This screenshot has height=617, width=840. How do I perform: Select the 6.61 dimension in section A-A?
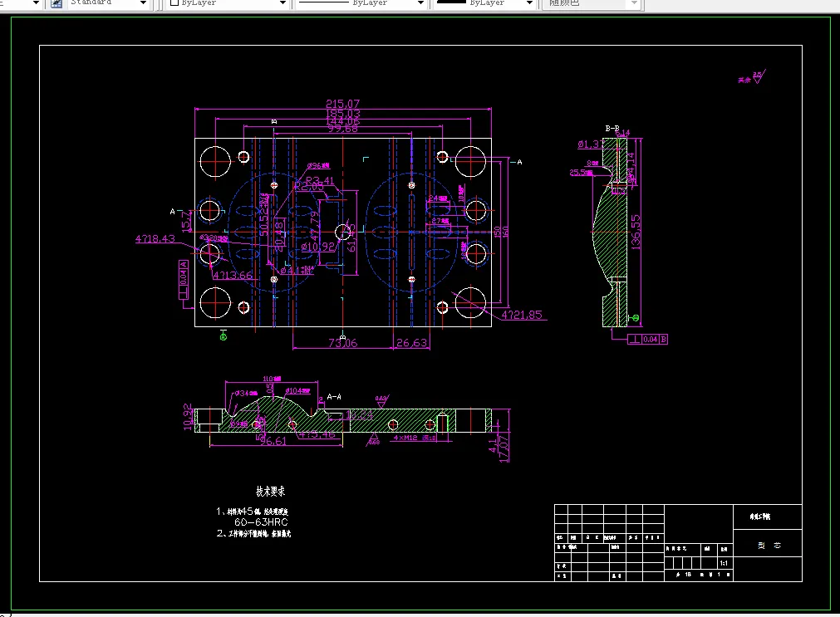[x=273, y=441]
